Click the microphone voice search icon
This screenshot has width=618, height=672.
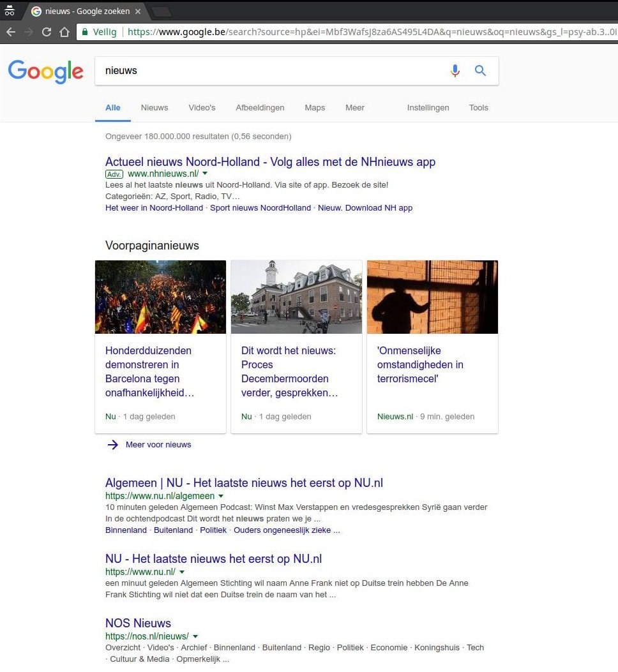coord(455,71)
